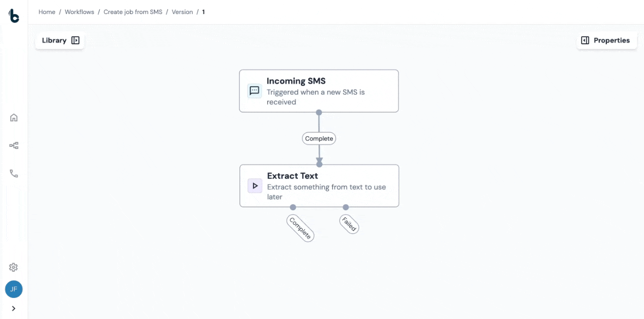Viewport: 644px width, 319px height.
Task: Open the phone calls icon in the sidebar
Action: (x=14, y=174)
